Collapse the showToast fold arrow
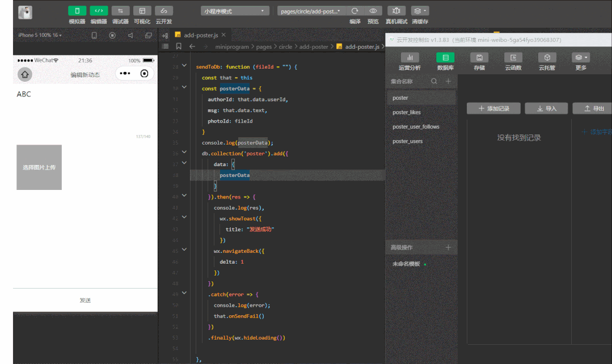This screenshot has width=612, height=364. [184, 217]
